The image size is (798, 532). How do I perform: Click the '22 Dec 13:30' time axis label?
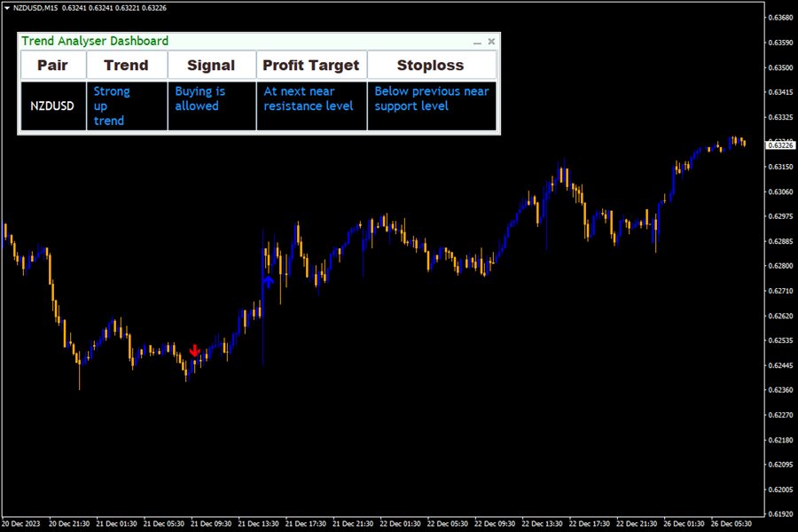[542, 523]
